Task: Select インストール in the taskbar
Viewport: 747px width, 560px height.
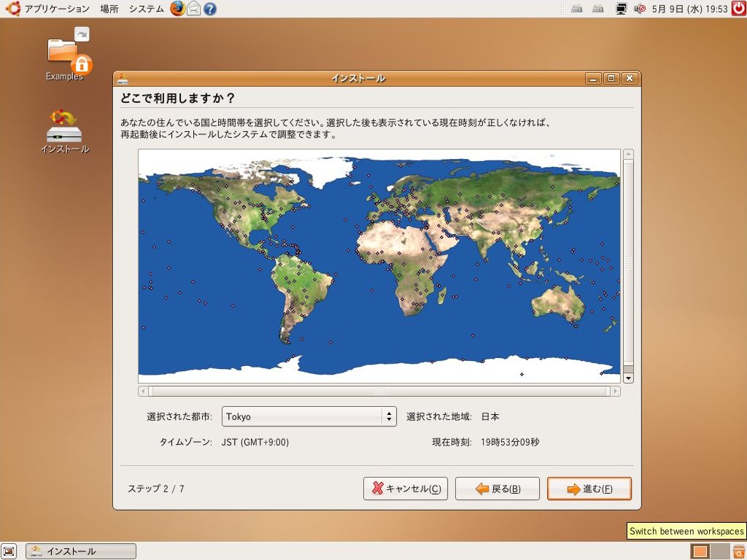Action: tap(81, 551)
